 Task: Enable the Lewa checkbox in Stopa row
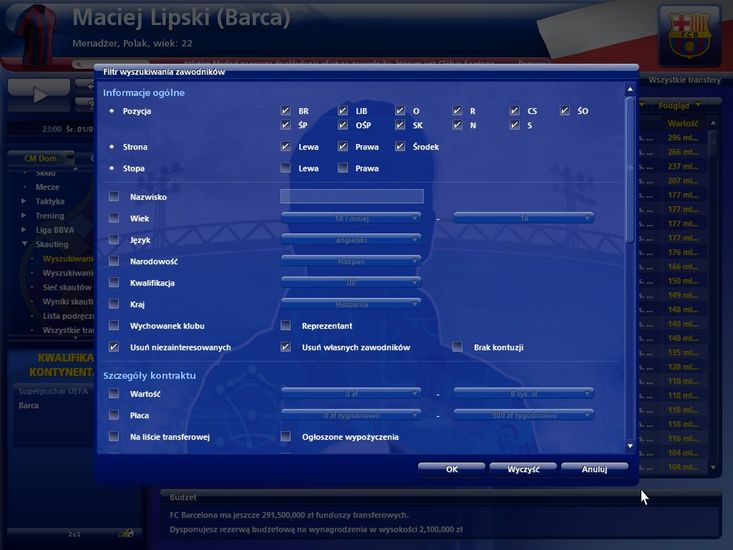(286, 168)
